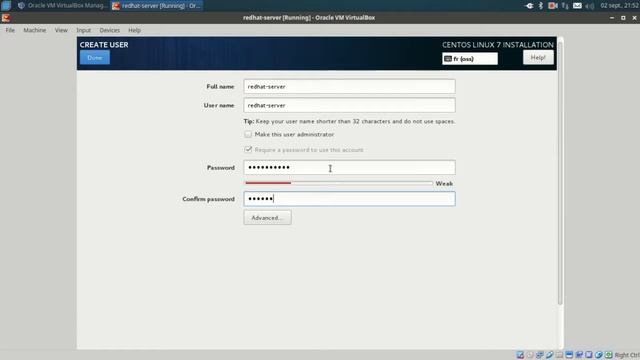The height and width of the screenshot is (360, 640).
Task: Click the password strength bar
Action: coord(339,183)
